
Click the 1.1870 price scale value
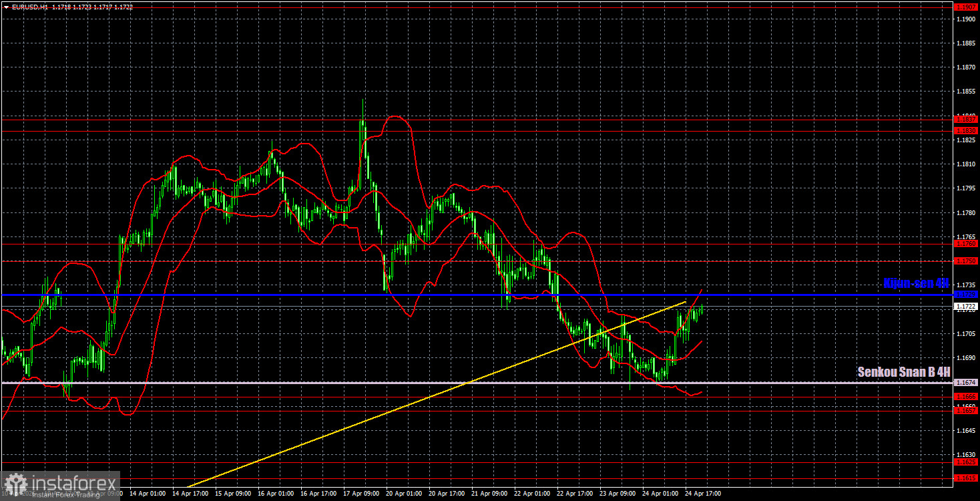(x=966, y=67)
